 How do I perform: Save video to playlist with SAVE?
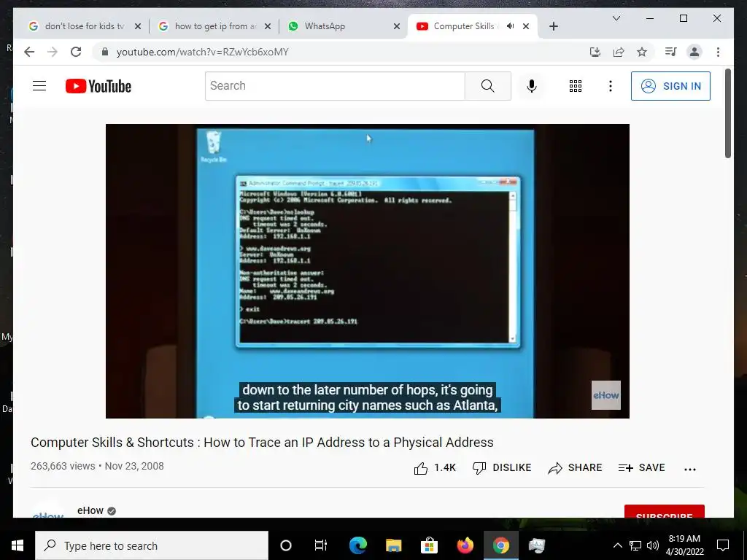point(641,467)
